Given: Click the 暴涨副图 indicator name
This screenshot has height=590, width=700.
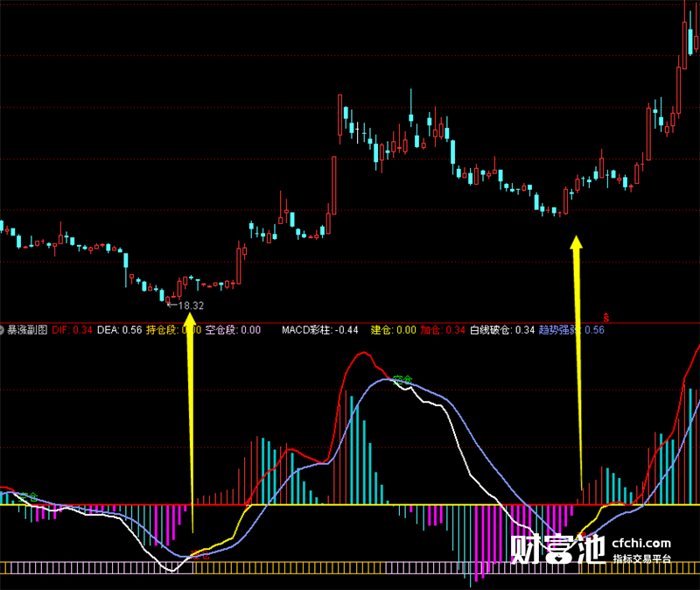Looking at the screenshot, I should coord(27,330).
